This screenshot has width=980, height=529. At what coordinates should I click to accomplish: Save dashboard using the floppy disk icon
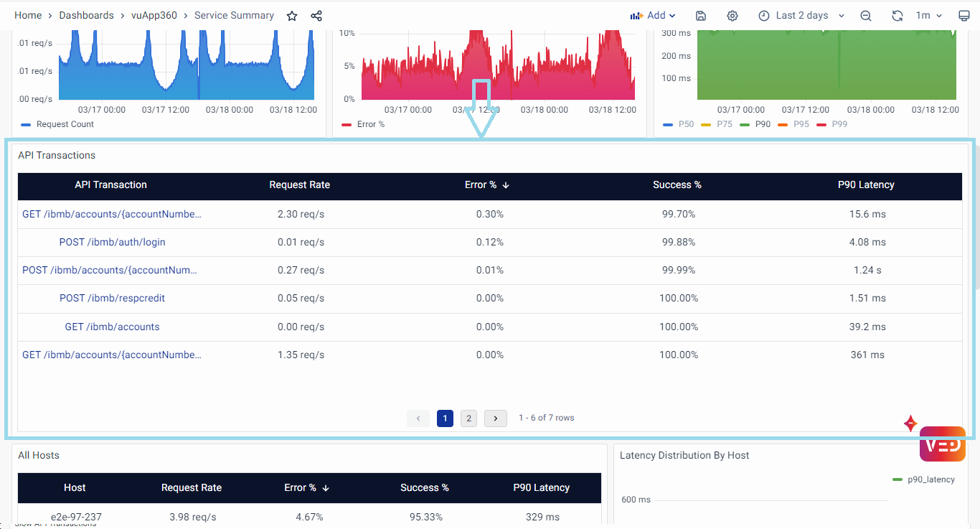pos(701,16)
